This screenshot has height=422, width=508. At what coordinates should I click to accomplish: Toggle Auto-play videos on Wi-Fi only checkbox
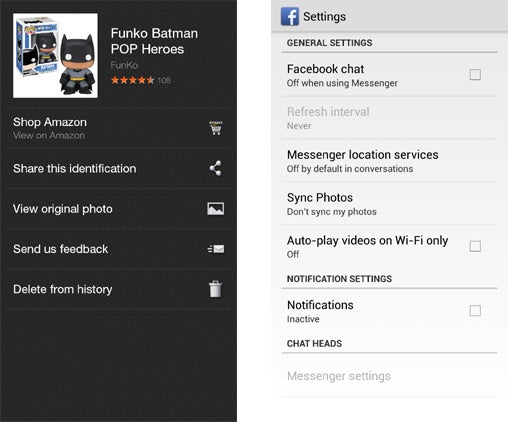pyautogui.click(x=475, y=246)
